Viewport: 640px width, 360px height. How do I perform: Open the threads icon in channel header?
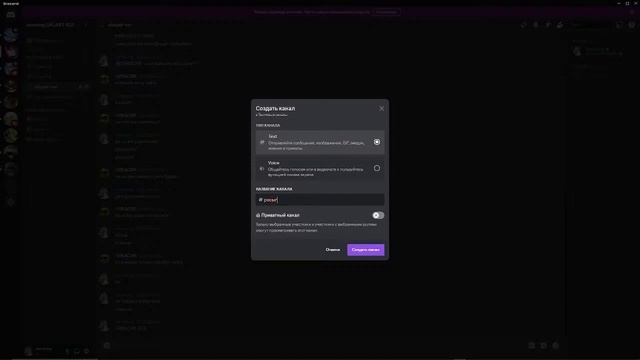point(524,25)
